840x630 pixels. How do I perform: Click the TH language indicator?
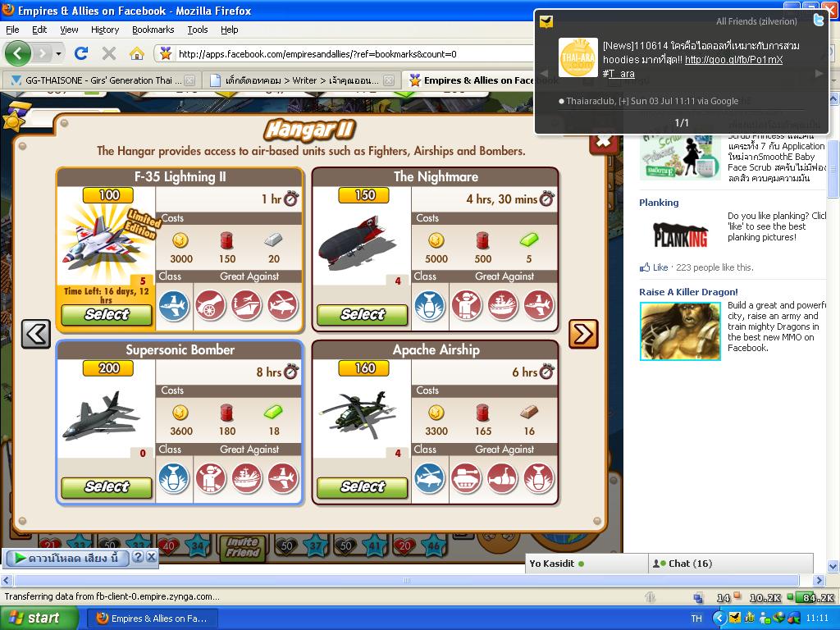click(x=696, y=619)
